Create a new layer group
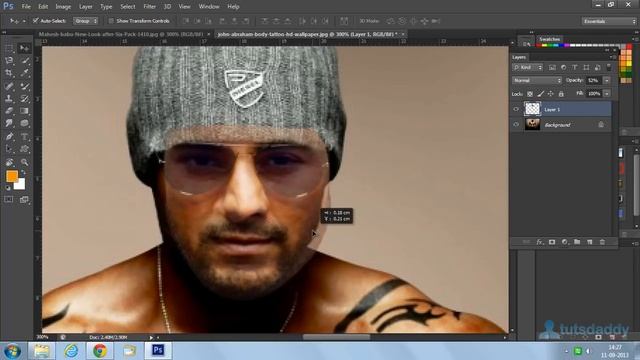Image resolution: width=640 pixels, height=360 pixels. click(x=577, y=242)
